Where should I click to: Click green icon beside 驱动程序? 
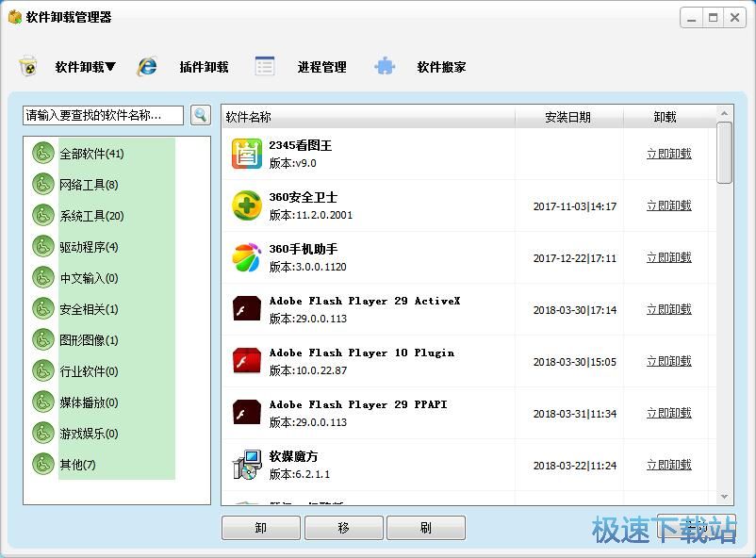click(x=43, y=246)
